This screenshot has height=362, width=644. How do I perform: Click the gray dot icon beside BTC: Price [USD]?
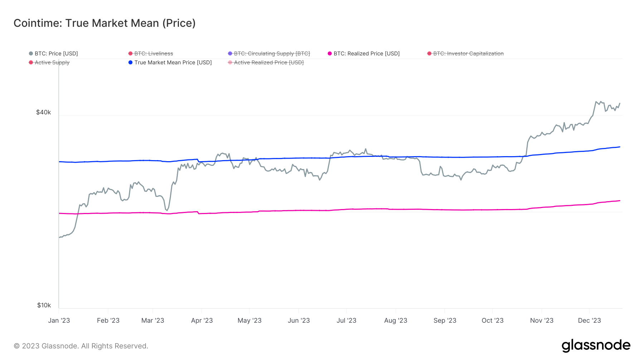[x=30, y=53]
